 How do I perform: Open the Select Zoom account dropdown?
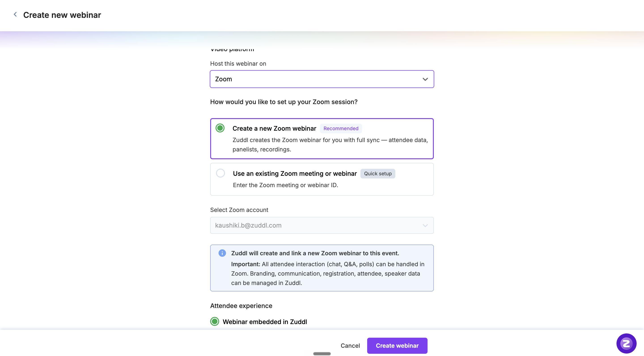(322, 225)
